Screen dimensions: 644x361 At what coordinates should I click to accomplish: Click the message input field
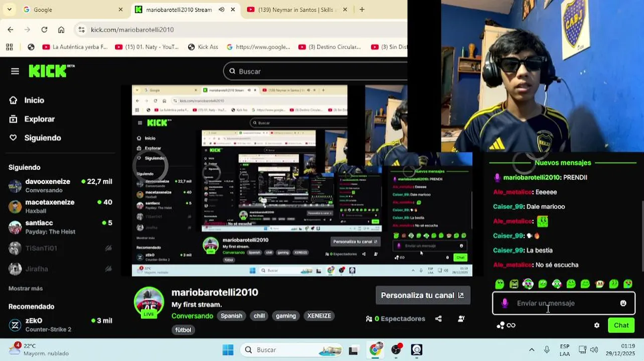click(564, 303)
